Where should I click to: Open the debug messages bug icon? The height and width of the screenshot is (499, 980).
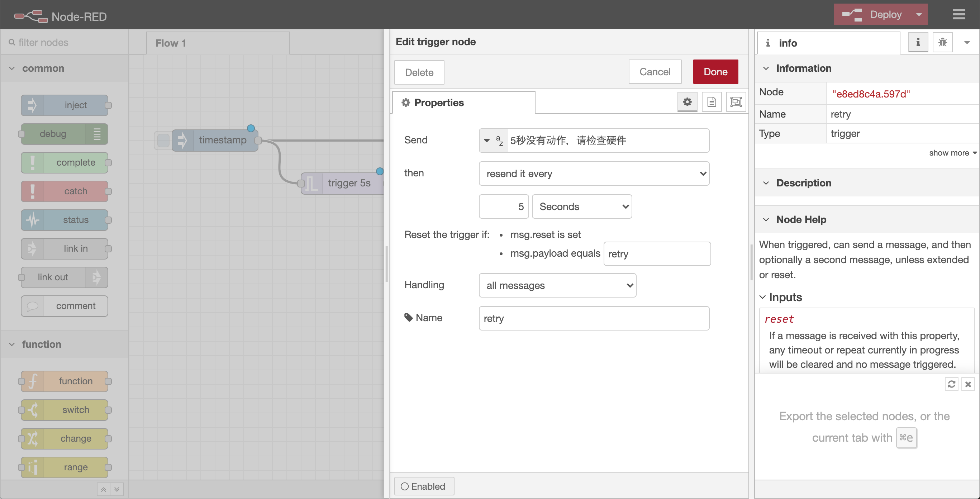pyautogui.click(x=942, y=42)
